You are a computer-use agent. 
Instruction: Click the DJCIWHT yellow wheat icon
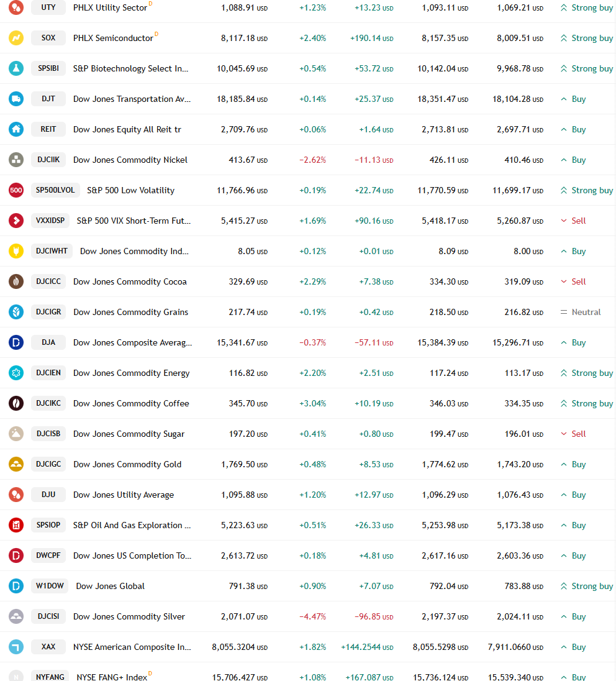click(x=16, y=251)
